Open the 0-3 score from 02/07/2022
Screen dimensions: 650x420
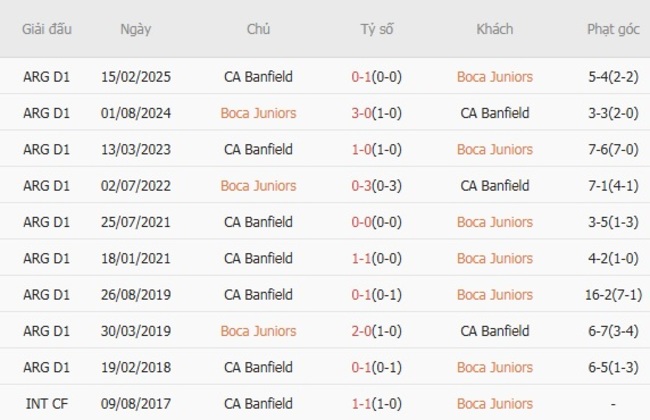pyautogui.click(x=376, y=186)
